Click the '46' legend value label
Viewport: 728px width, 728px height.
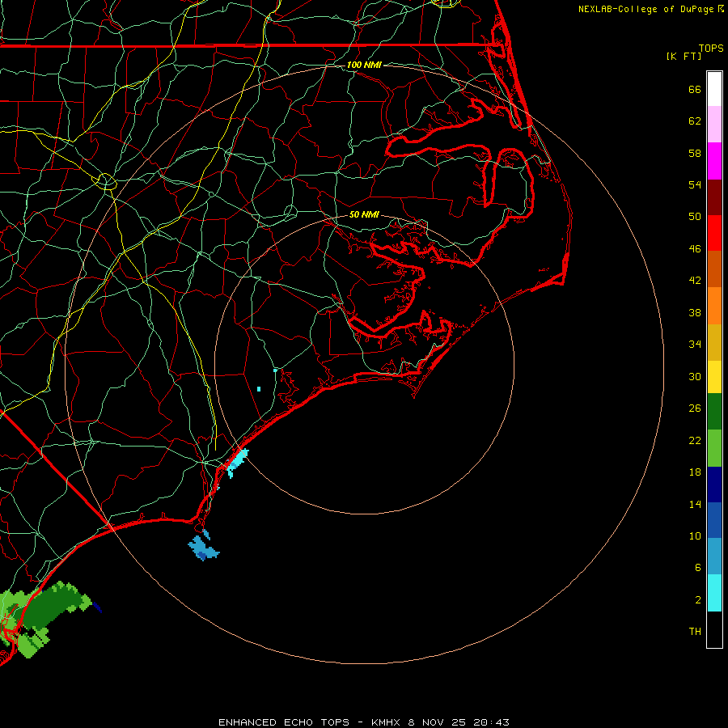pos(695,249)
